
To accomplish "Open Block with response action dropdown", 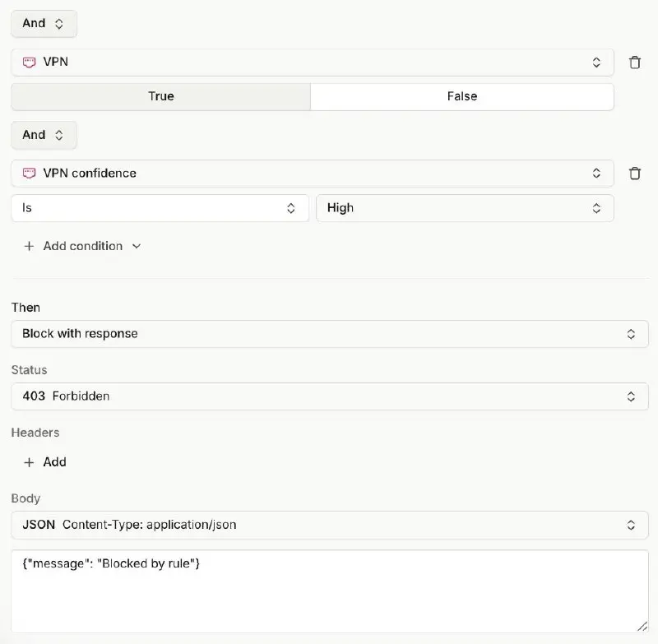I will [x=330, y=334].
